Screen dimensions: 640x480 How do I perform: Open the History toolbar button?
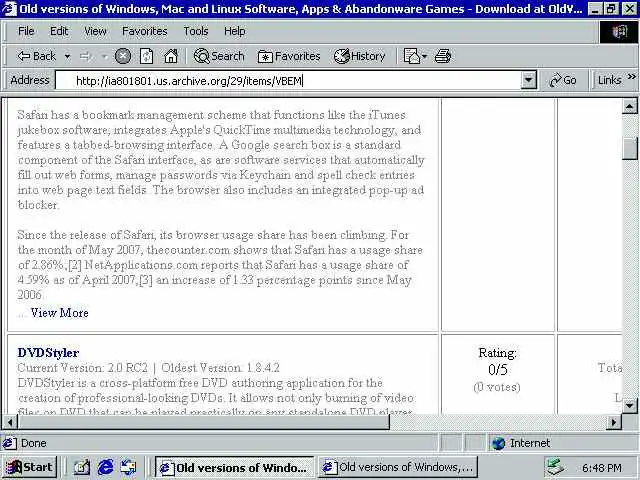(x=360, y=56)
